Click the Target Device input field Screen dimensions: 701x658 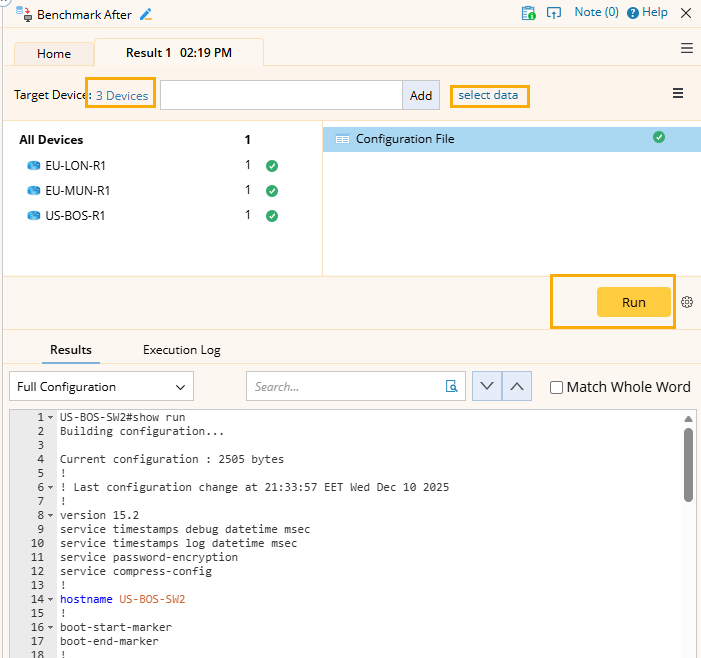point(281,95)
